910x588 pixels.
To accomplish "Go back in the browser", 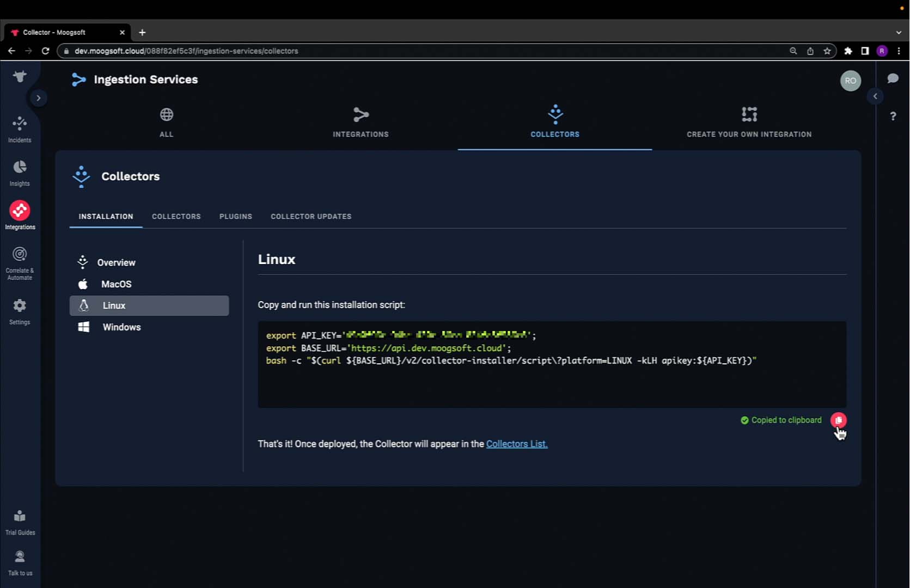I will (x=11, y=51).
